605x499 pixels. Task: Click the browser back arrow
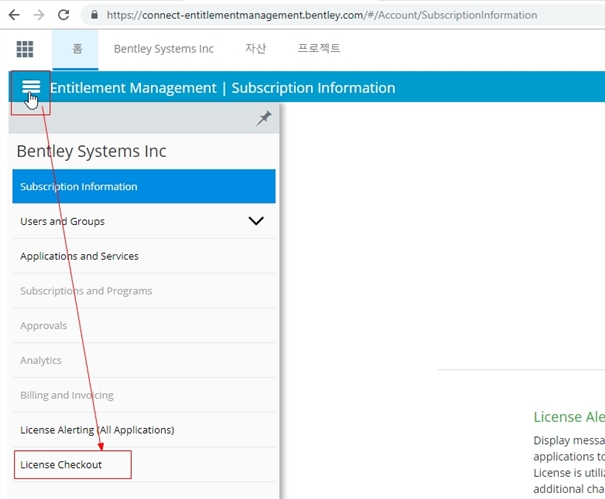point(14,15)
